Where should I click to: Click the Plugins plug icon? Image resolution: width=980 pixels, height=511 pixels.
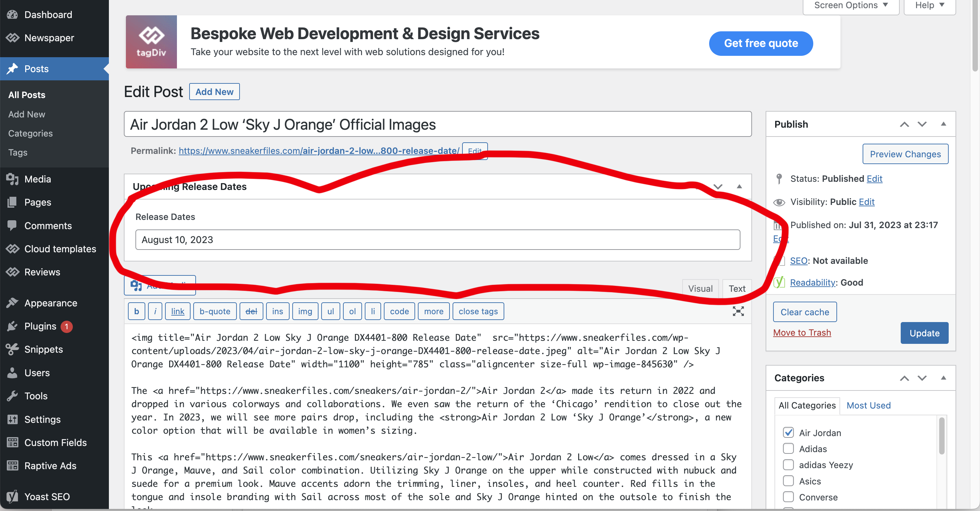tap(13, 326)
